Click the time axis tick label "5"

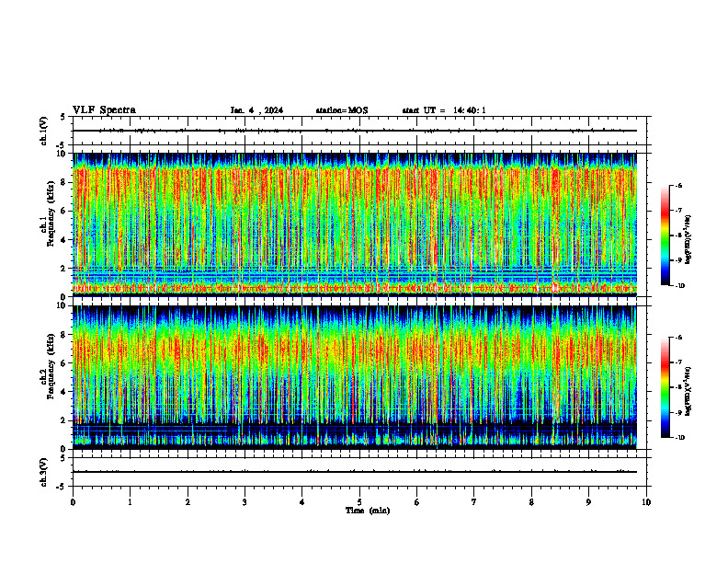pos(359,502)
